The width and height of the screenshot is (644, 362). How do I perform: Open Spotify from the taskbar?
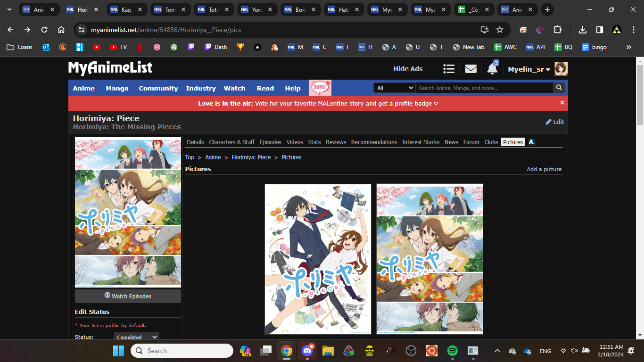point(452,351)
